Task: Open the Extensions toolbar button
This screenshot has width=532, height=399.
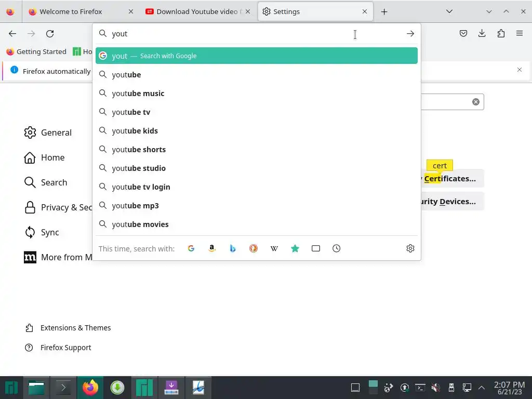Action: pos(501,33)
